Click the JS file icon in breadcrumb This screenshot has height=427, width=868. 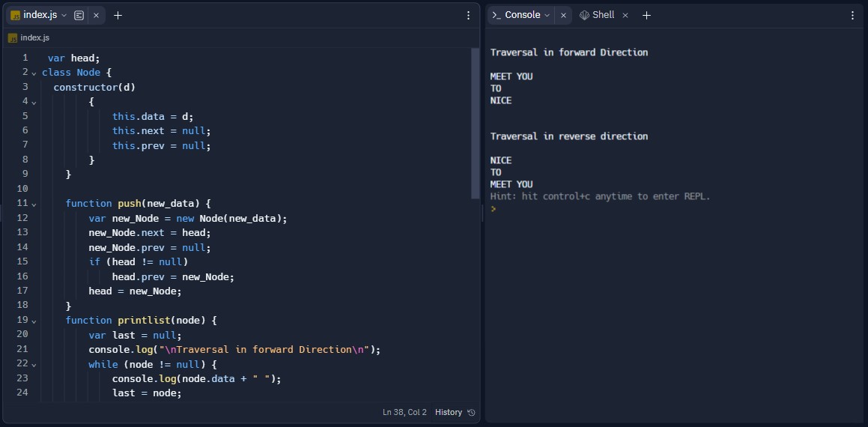tap(12, 37)
